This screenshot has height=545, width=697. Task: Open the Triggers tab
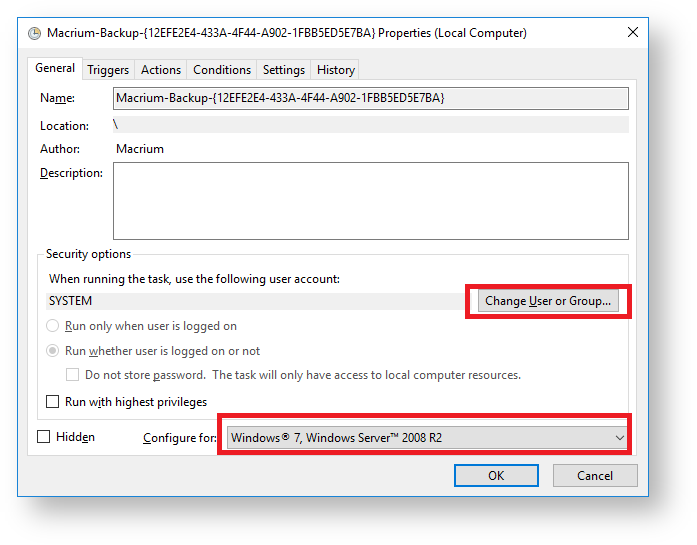(107, 70)
